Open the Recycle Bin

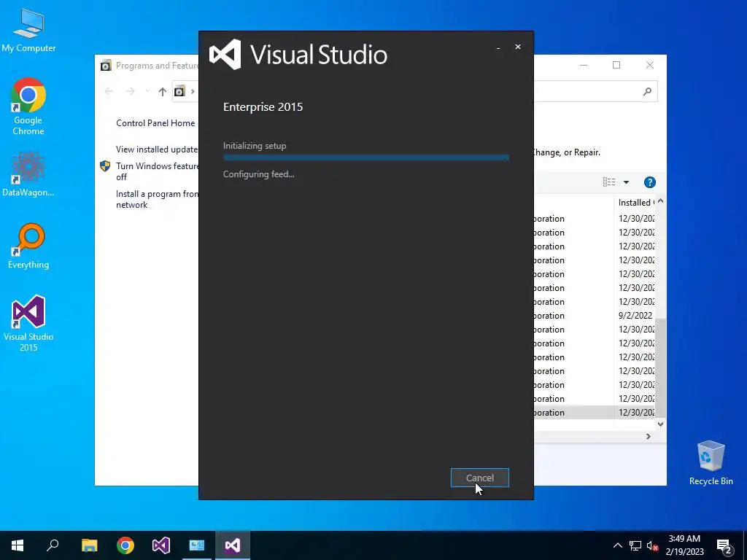tap(711, 463)
